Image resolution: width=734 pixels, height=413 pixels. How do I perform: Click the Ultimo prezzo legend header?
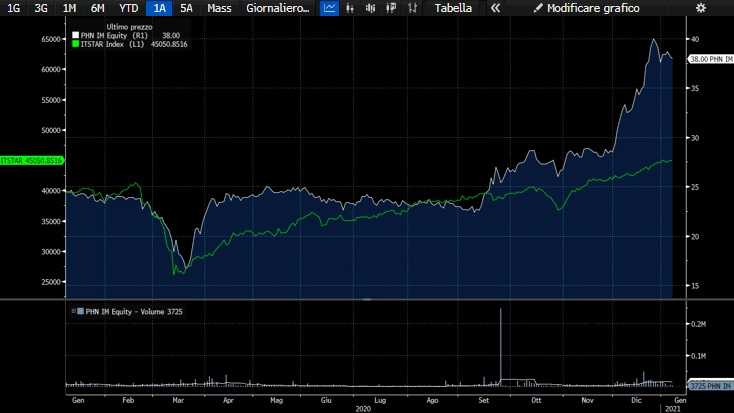tap(129, 27)
